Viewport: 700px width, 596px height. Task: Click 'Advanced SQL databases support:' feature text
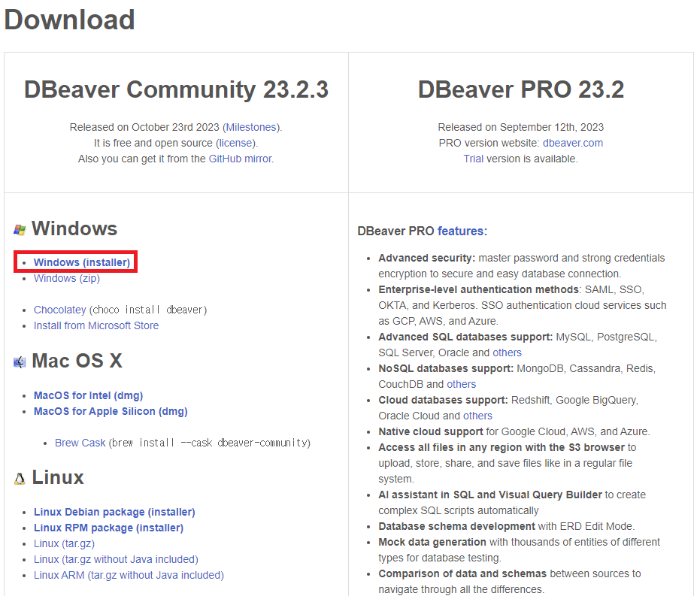pos(465,337)
